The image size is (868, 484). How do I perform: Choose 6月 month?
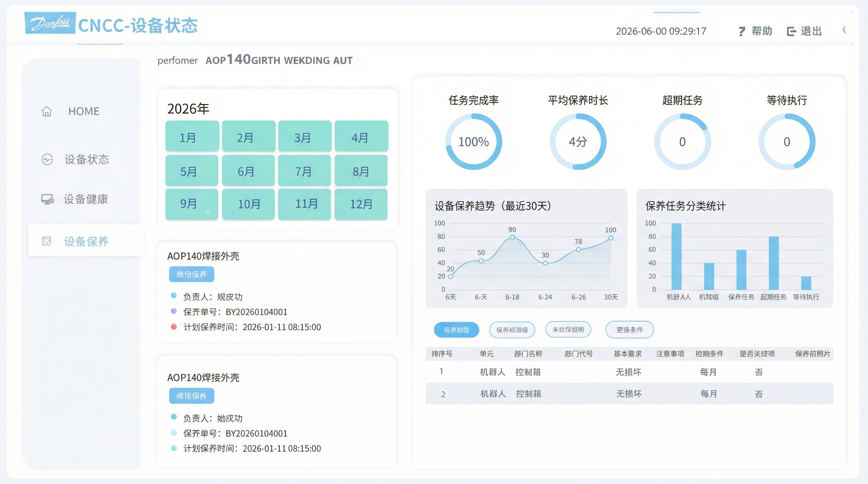point(248,170)
